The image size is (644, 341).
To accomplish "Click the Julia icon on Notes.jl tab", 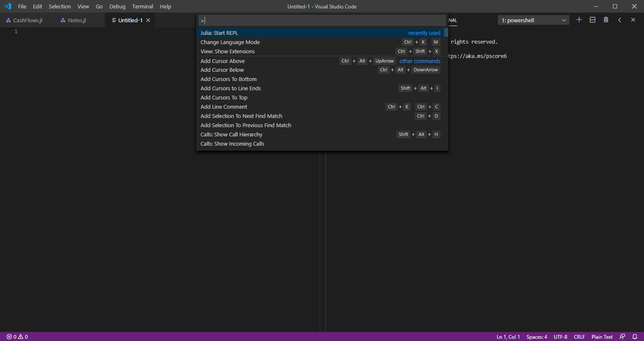I will coord(63,20).
